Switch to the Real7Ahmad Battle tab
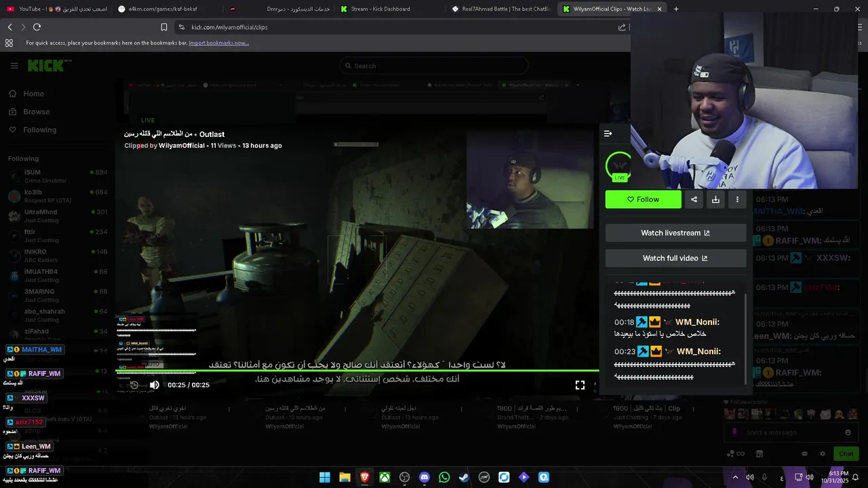The height and width of the screenshot is (488, 868). pyautogui.click(x=502, y=9)
